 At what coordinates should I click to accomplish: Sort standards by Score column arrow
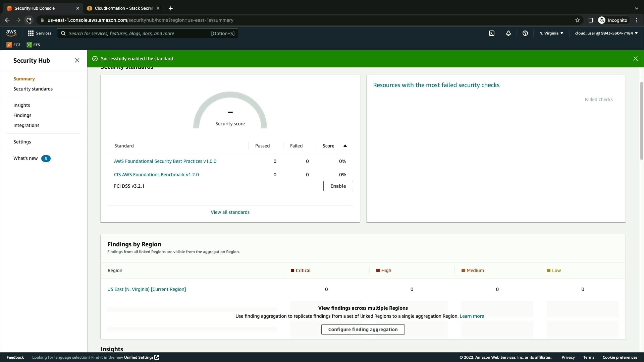(x=345, y=146)
